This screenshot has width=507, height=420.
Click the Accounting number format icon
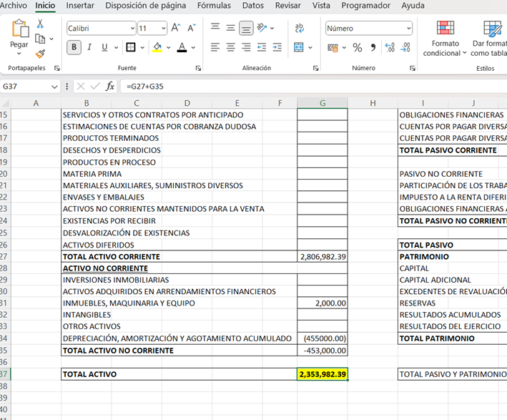[333, 48]
